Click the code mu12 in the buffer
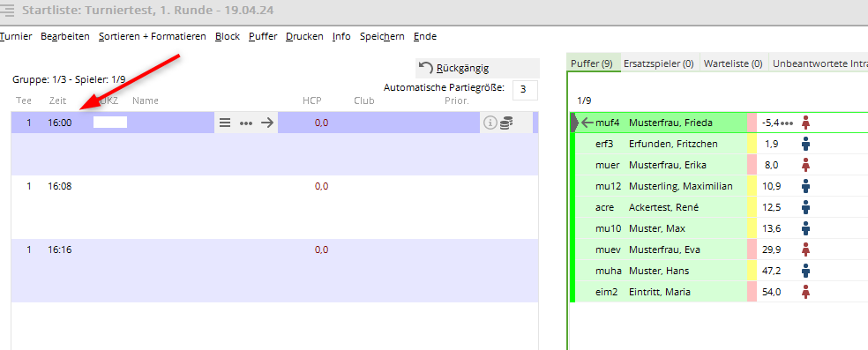The image size is (868, 350). tap(609, 186)
